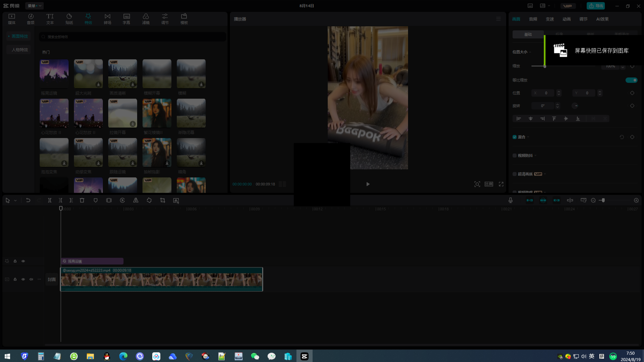Click the 缩放 scale slider handle
This screenshot has width=644, height=362.
[545, 66]
